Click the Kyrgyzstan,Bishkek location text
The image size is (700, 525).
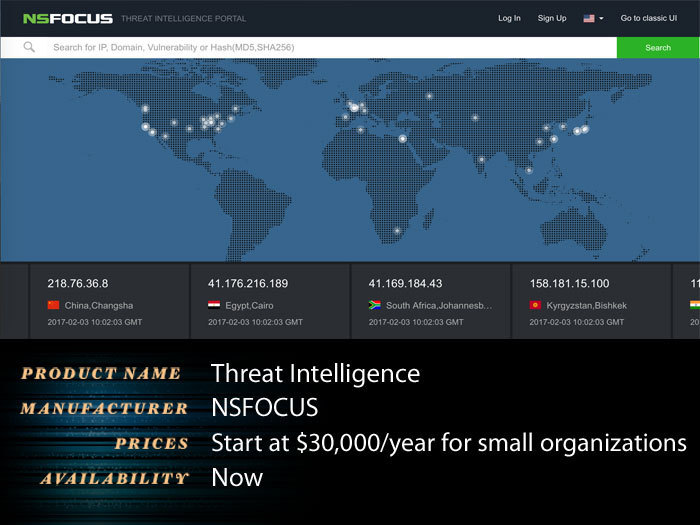(x=587, y=306)
